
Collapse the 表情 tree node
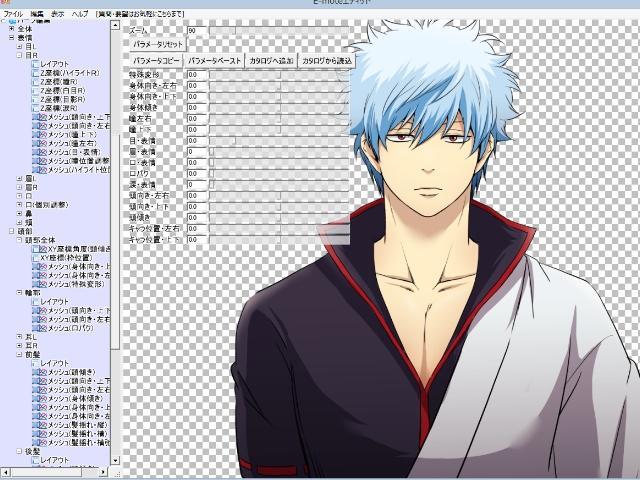pyautogui.click(x=11, y=38)
